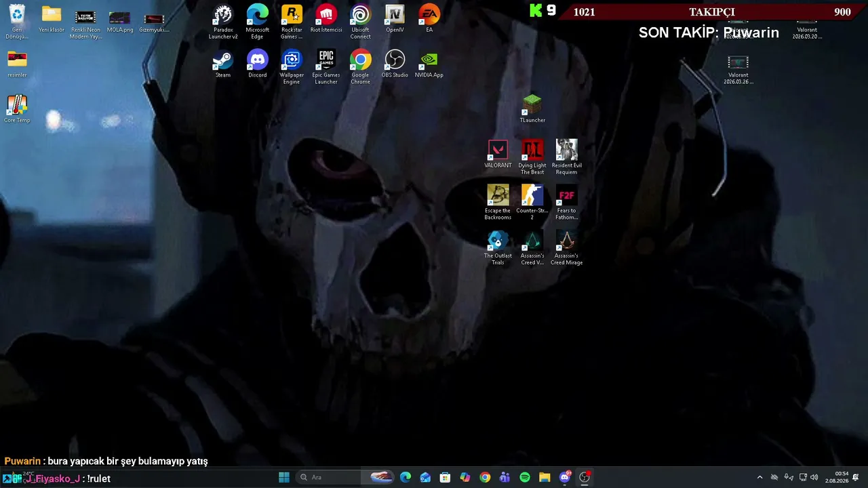This screenshot has height=488, width=868.
Task: Open Escape the Backrooms shortcut
Action: click(x=498, y=203)
